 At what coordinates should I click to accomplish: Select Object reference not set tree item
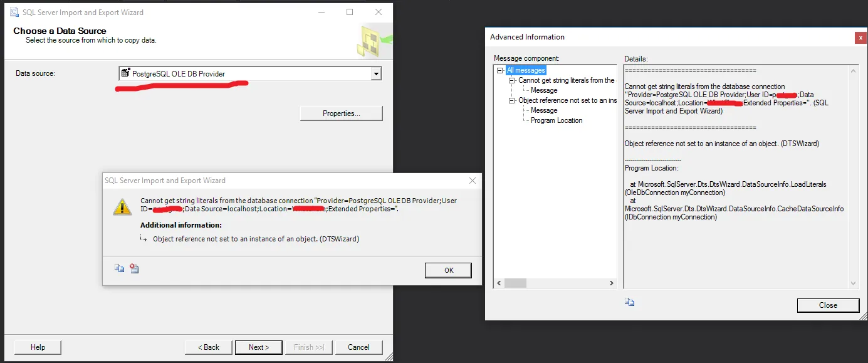click(x=567, y=100)
